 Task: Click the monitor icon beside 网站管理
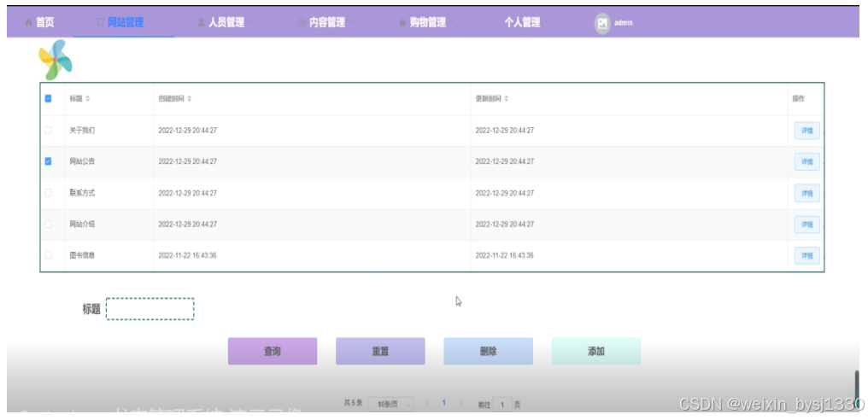click(x=100, y=23)
